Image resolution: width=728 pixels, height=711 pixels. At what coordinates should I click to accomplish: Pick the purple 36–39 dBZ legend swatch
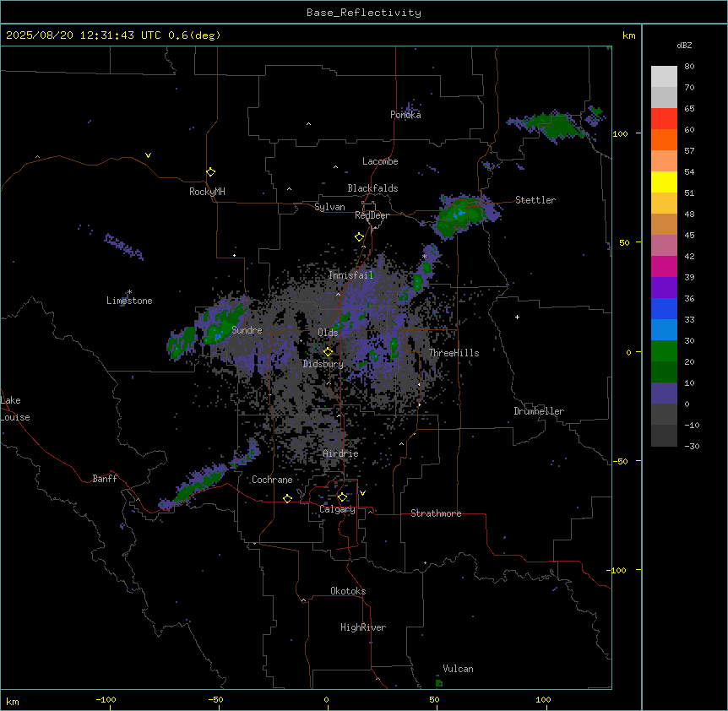click(x=664, y=288)
